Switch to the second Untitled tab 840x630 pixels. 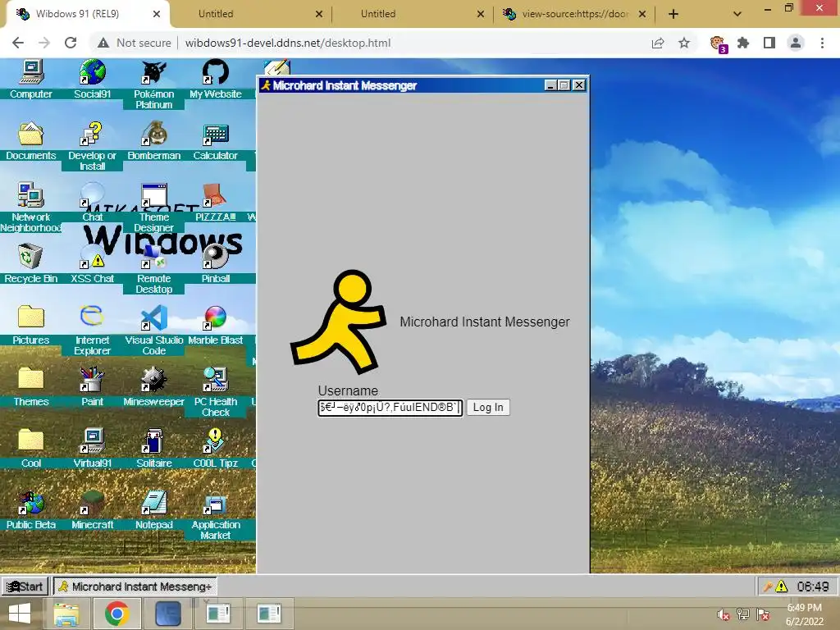(412, 14)
